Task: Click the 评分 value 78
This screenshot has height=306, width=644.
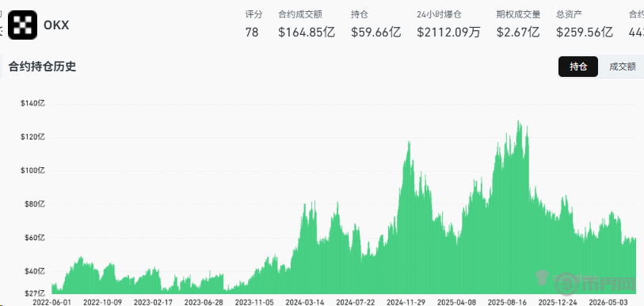Action: pos(252,32)
